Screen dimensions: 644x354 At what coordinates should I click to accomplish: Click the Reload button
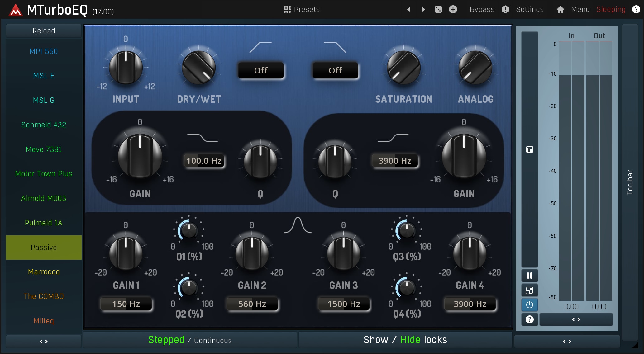[x=44, y=31]
